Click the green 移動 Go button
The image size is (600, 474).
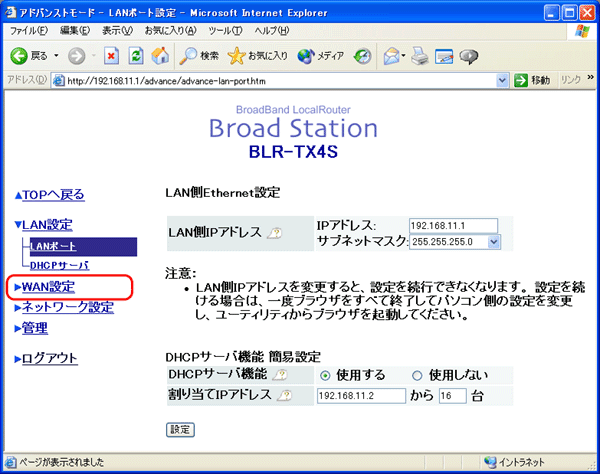[x=532, y=80]
